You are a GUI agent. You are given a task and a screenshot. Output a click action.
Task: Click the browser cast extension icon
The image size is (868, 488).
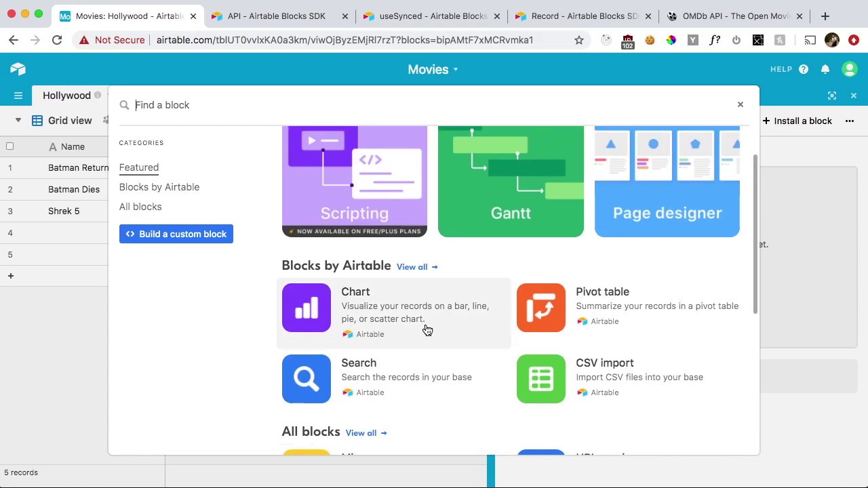pos(810,40)
